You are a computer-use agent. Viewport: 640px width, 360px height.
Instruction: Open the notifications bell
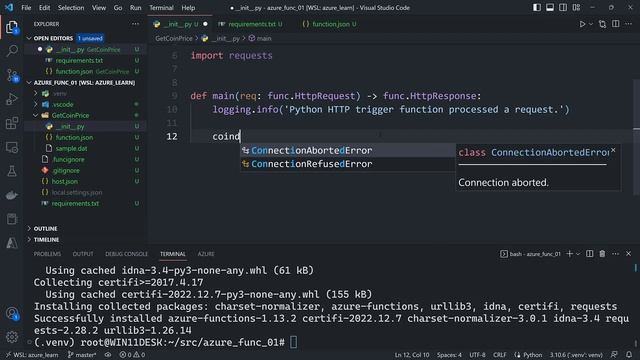click(629, 355)
